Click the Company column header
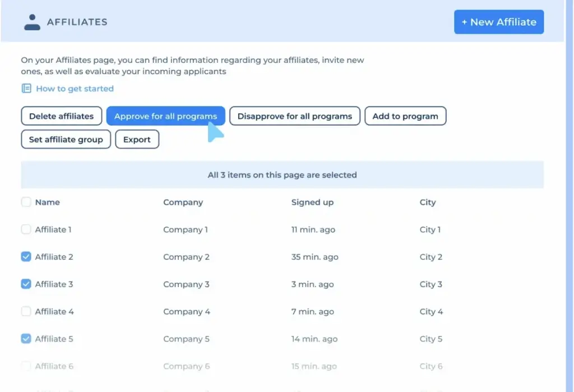This screenshot has width=574, height=392. [x=183, y=202]
